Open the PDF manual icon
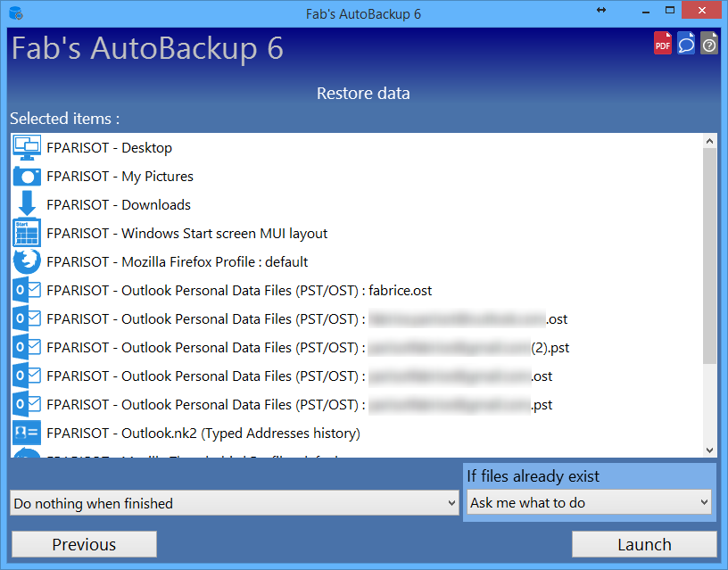 pos(663,43)
